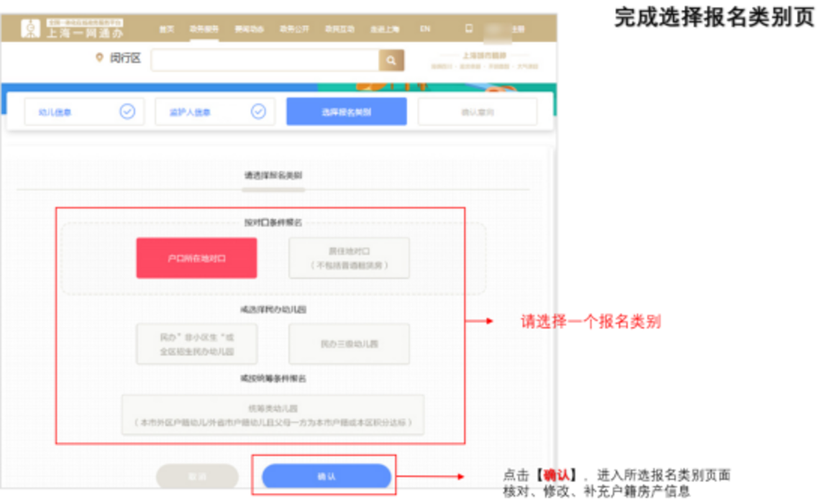Click the search magnifier icon
820x504 pixels.
[390, 60]
